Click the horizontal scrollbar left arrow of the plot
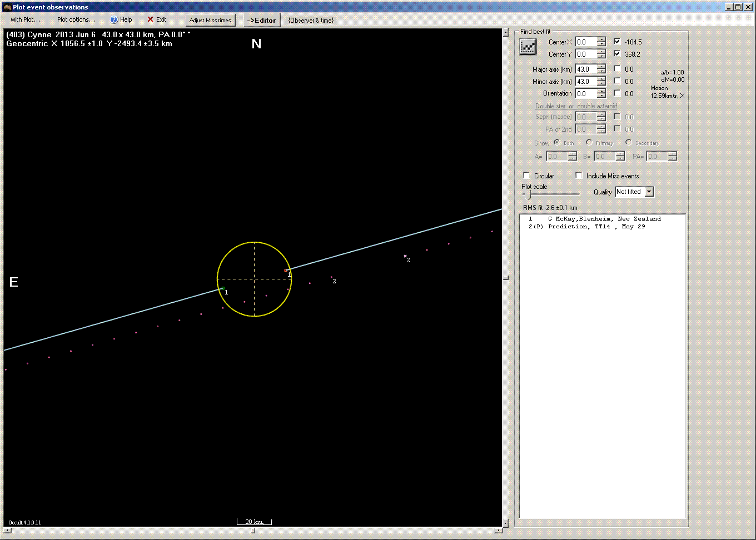Screen dimensions: 756x540 pyautogui.click(x=7, y=531)
